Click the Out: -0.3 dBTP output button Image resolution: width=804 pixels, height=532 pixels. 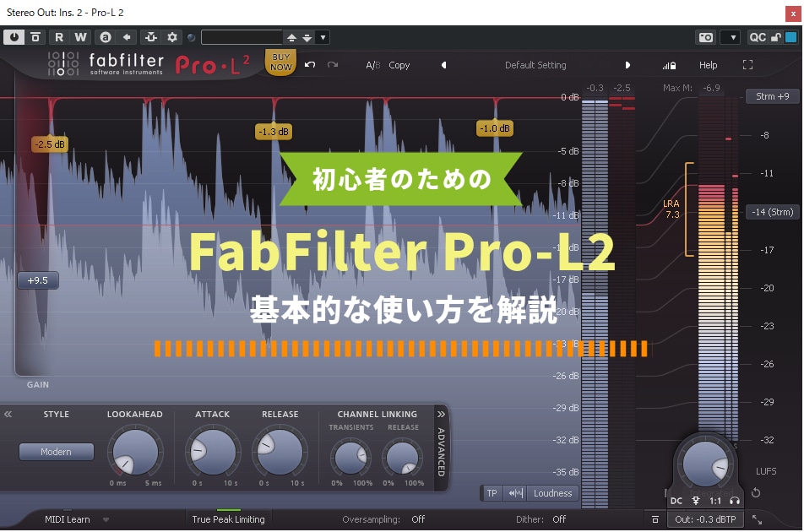[x=705, y=519]
